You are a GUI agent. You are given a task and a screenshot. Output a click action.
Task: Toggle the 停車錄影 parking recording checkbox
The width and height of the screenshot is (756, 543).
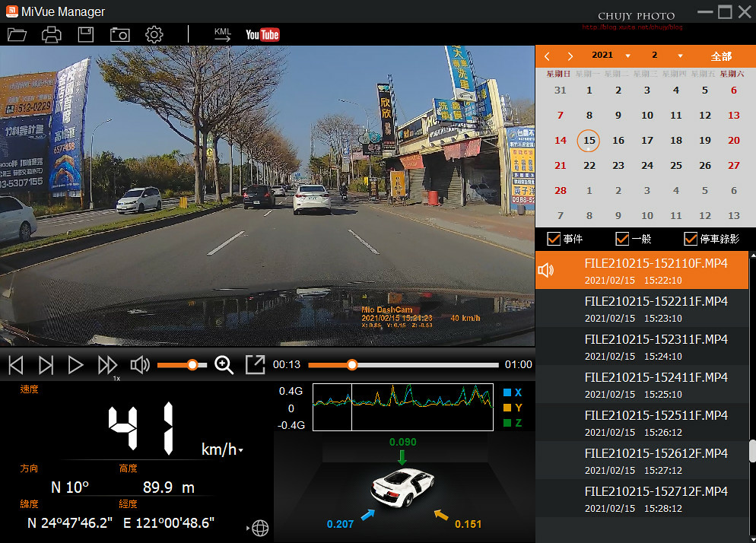691,239
